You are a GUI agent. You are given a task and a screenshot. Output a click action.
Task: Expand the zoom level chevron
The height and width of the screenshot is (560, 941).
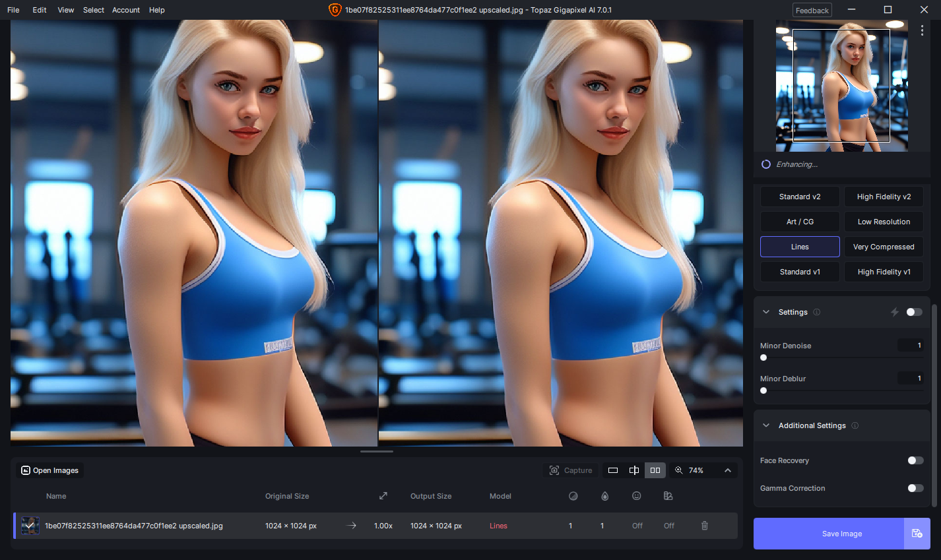[728, 470]
